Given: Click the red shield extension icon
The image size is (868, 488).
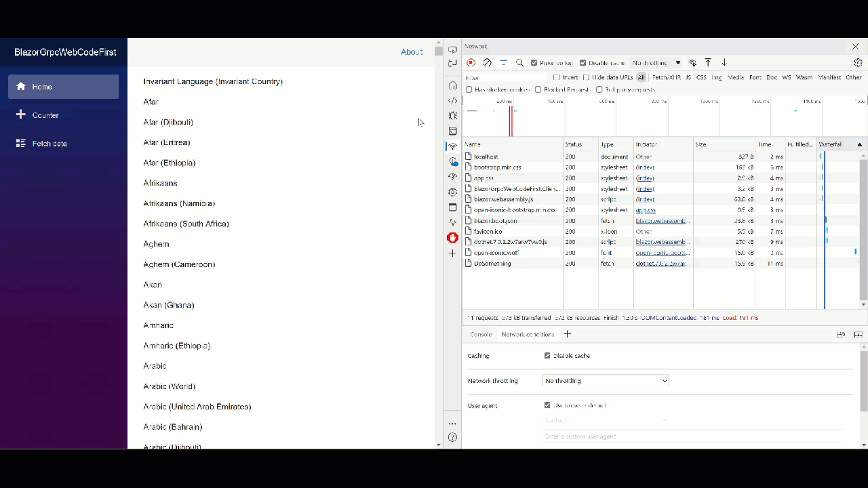Looking at the screenshot, I should click(452, 237).
